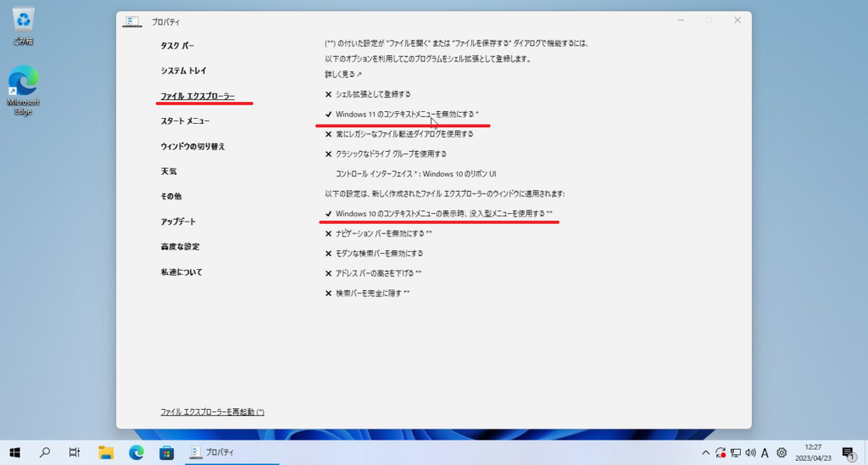This screenshot has height=465, width=868.
Task: Open the 高度な設定 section
Action: 180,247
